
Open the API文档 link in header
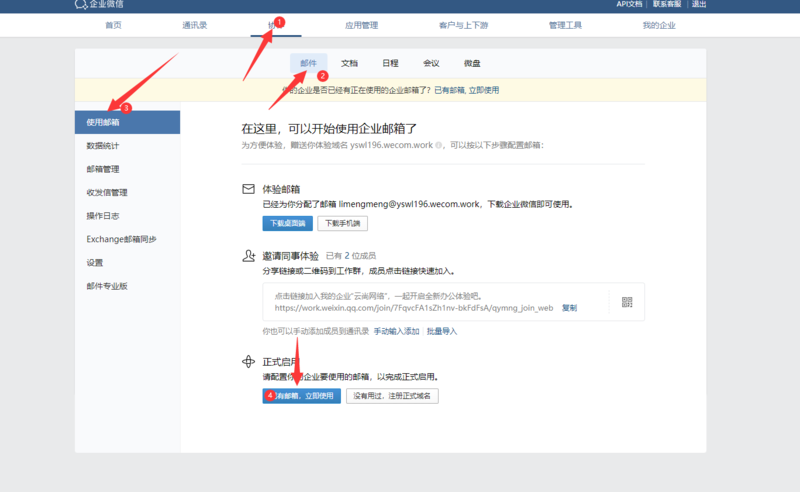pyautogui.click(x=629, y=4)
